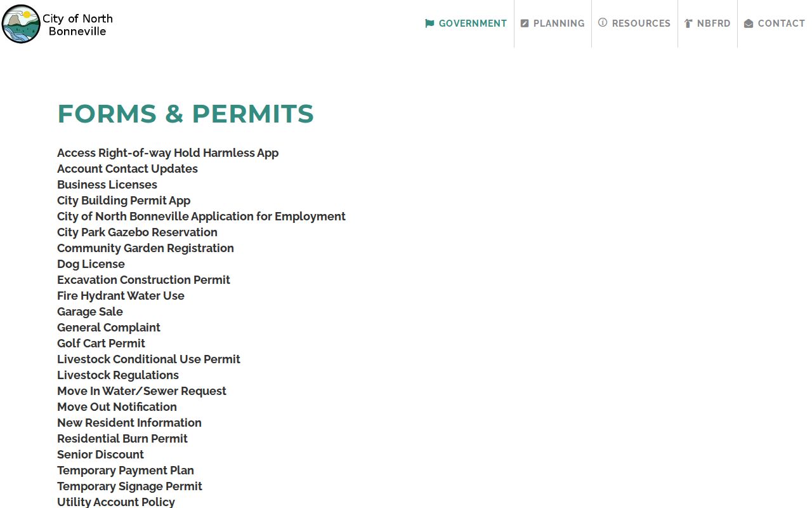Open Utility Account Policy
The height and width of the screenshot is (508, 812).
pos(116,502)
